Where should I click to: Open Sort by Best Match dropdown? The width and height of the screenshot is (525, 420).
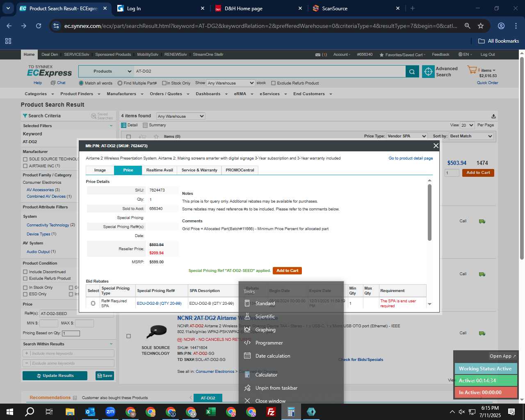point(471,136)
